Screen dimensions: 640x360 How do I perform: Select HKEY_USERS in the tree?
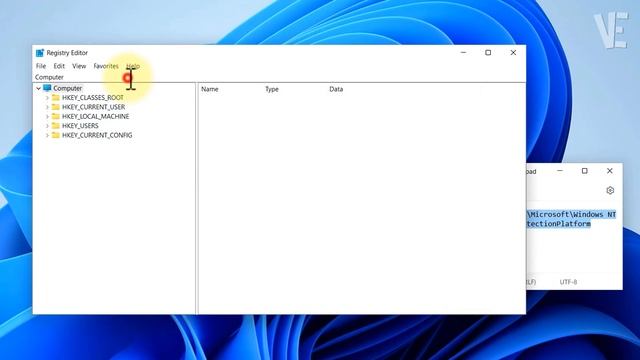[80, 126]
